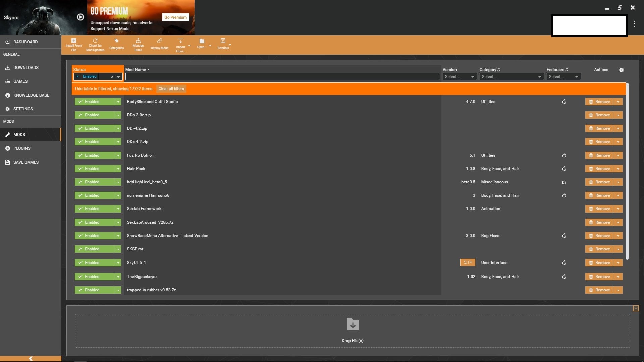Open Categories tag icon

pos(117,41)
